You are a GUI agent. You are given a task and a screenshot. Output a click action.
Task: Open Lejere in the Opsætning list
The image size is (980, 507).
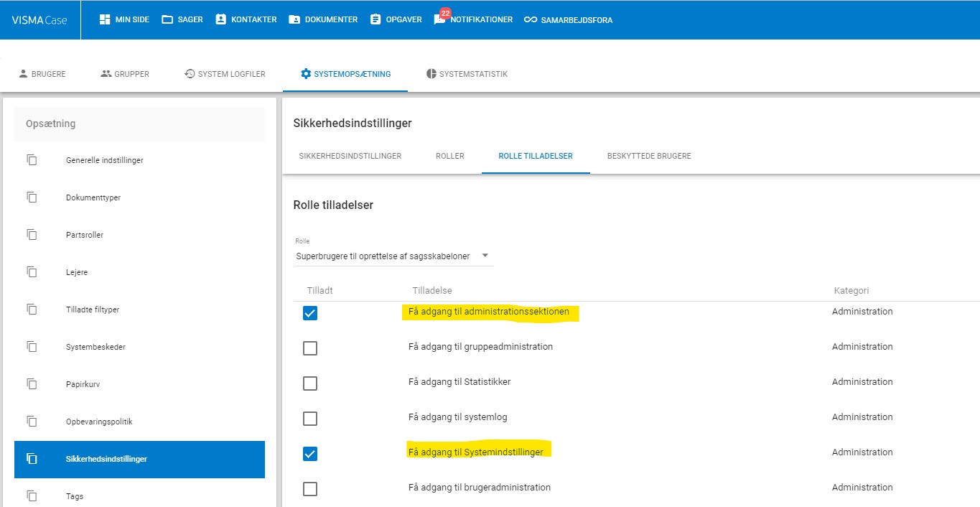tap(139, 272)
